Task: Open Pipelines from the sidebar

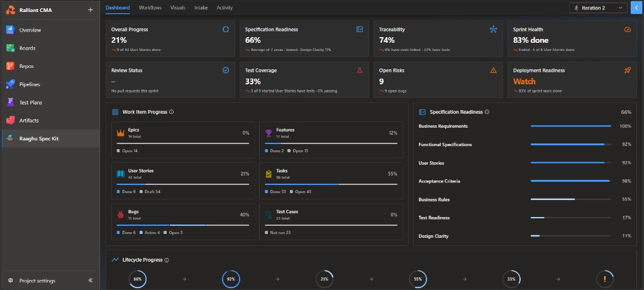Action: click(50, 84)
